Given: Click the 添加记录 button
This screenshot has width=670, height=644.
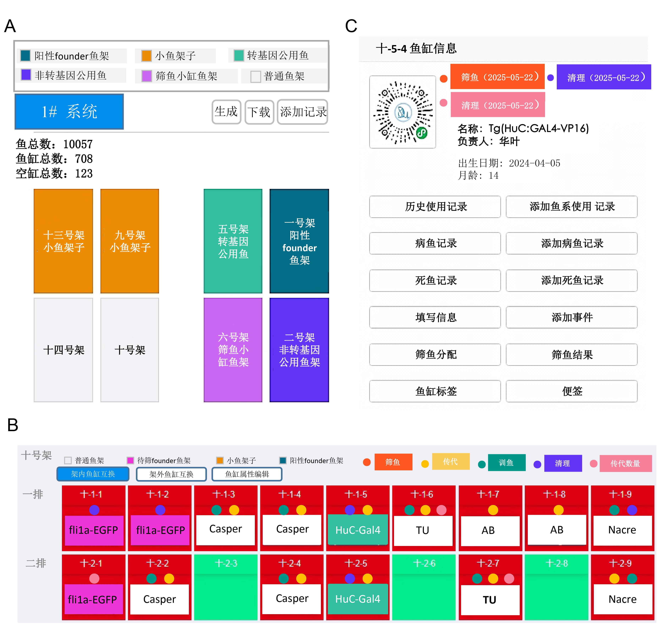Looking at the screenshot, I should click(303, 112).
